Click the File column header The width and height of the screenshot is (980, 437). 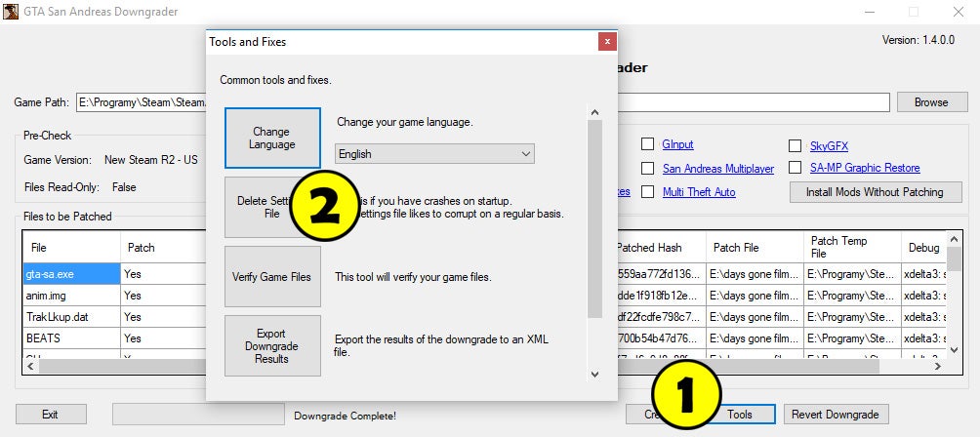click(71, 247)
